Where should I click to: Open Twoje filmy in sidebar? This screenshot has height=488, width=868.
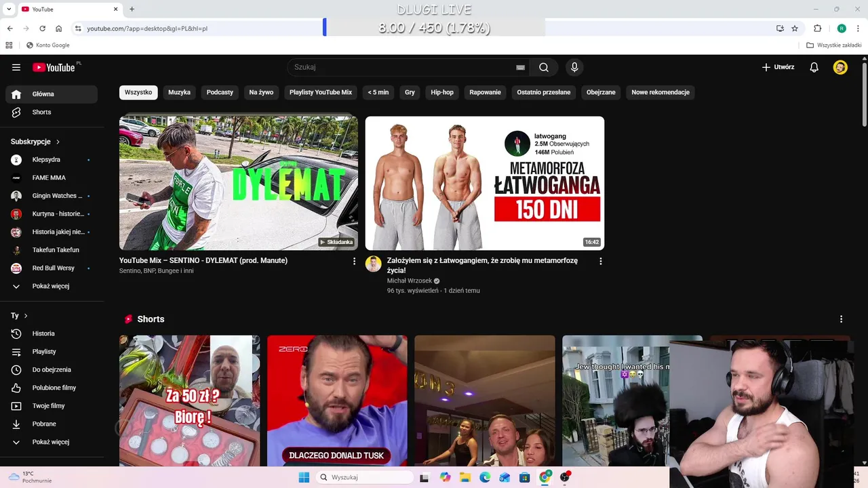point(52,406)
